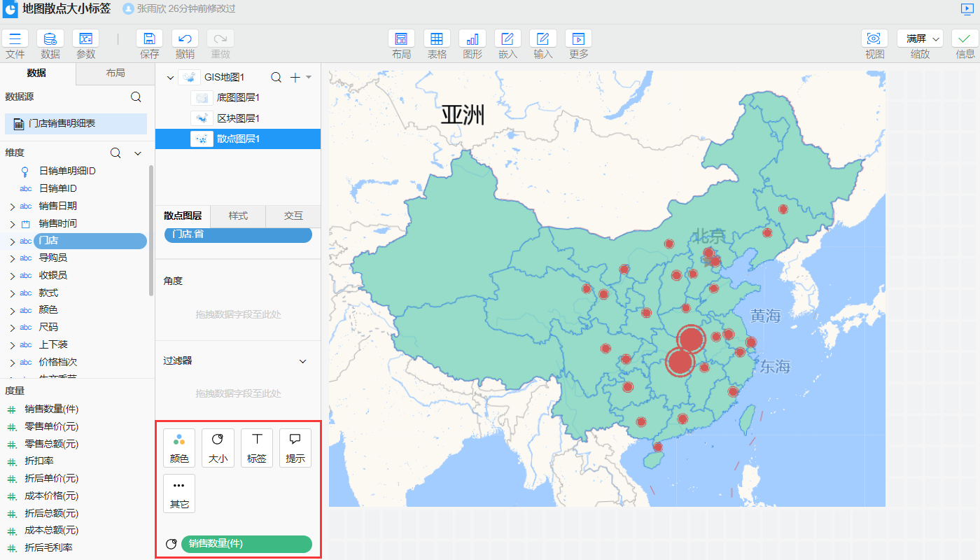
Task: Select the 嵌入 embed icon
Action: click(507, 38)
